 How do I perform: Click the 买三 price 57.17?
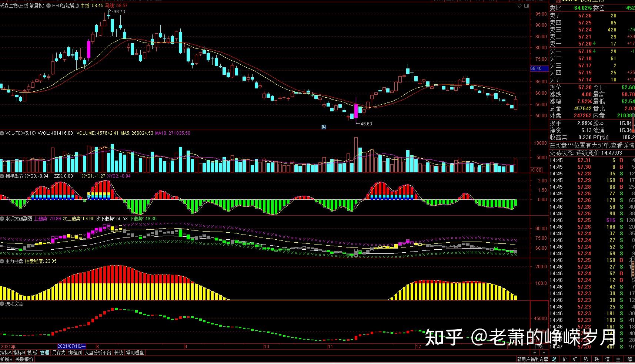pos(585,65)
